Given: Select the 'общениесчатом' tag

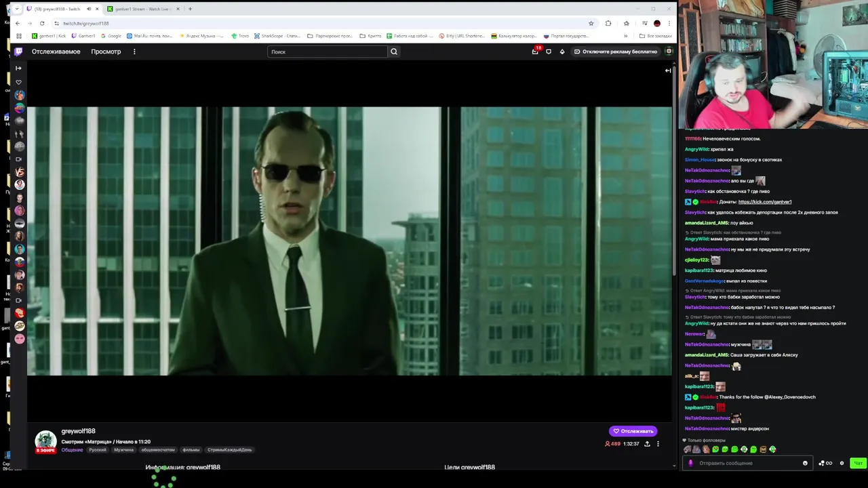Looking at the screenshot, I should tap(158, 450).
